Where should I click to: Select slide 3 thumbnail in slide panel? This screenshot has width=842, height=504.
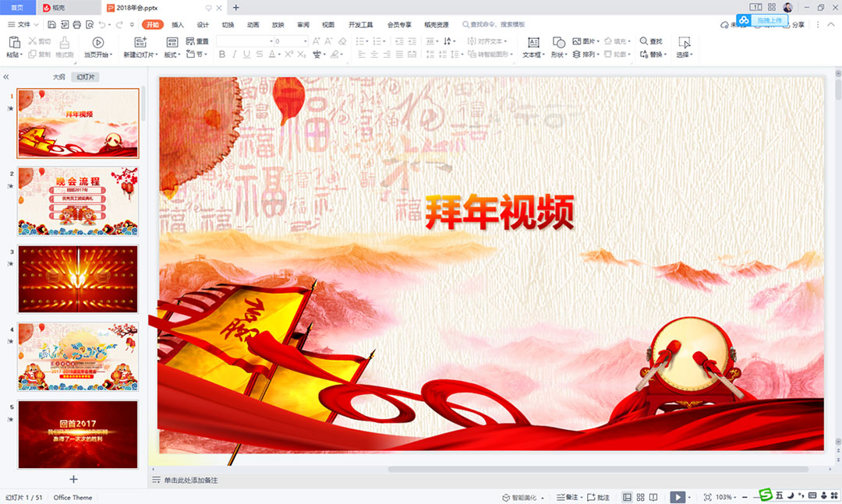(78, 279)
